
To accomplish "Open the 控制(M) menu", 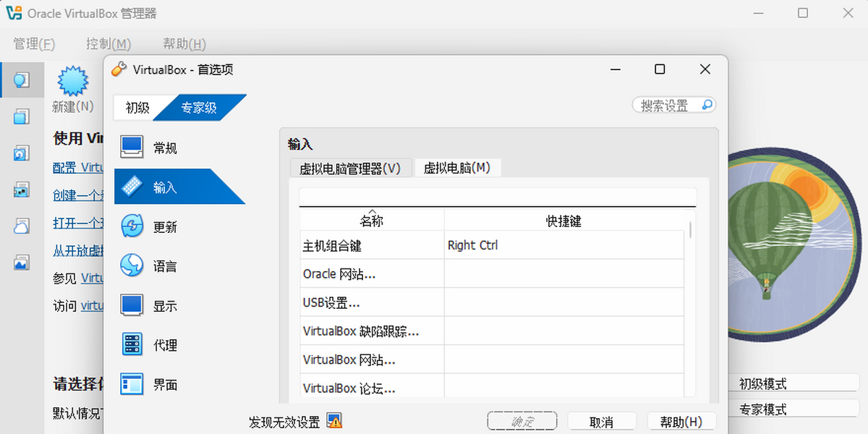I will (109, 43).
